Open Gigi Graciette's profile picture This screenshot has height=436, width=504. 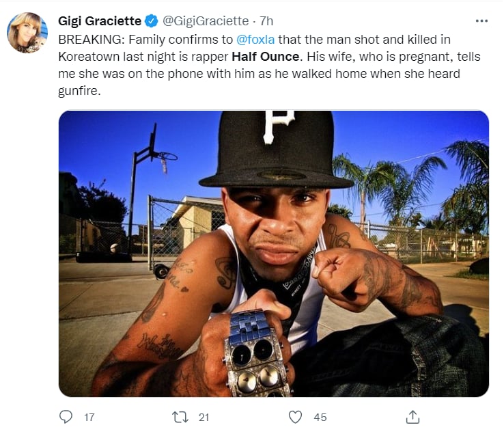[27, 33]
